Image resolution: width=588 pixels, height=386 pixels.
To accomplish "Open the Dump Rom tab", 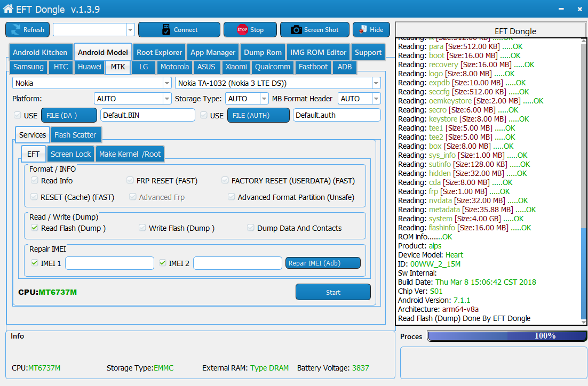I will 263,52.
